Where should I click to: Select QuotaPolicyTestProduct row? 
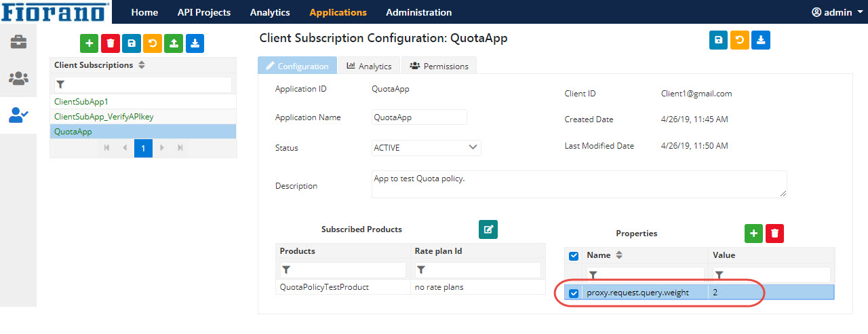[x=410, y=287]
